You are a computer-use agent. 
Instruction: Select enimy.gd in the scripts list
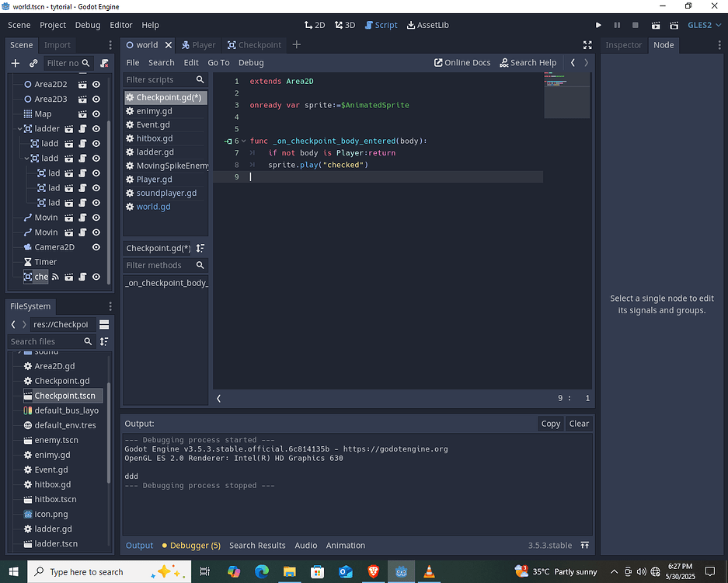(155, 110)
